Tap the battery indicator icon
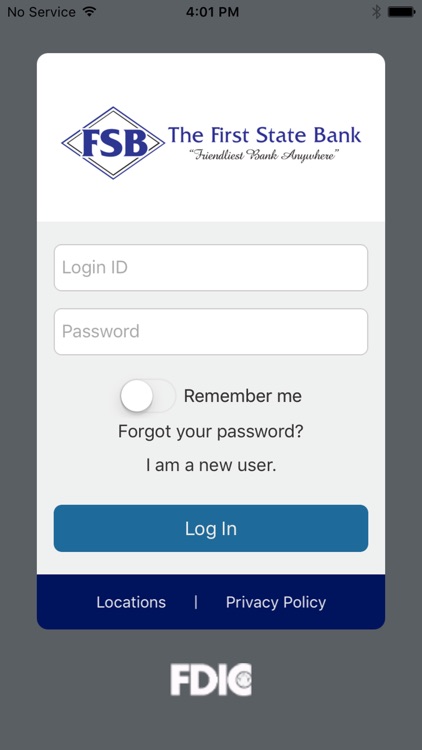 point(401,12)
